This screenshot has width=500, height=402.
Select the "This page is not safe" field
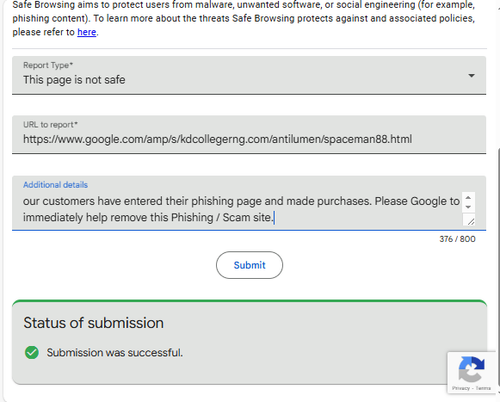tap(249, 75)
